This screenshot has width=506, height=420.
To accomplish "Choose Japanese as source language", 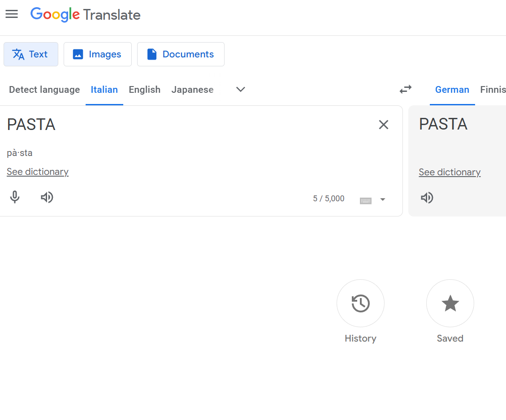I will click(192, 90).
